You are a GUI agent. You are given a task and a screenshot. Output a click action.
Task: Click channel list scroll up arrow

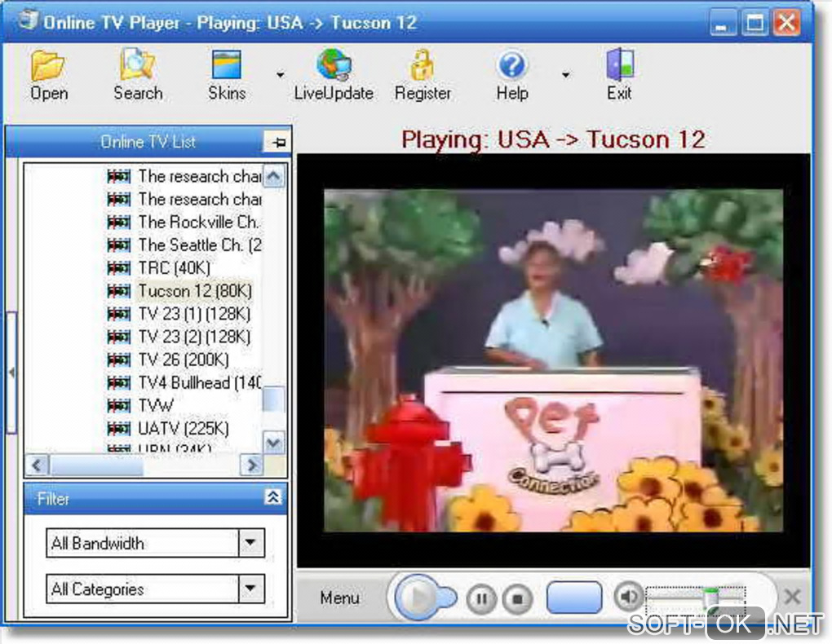(274, 176)
